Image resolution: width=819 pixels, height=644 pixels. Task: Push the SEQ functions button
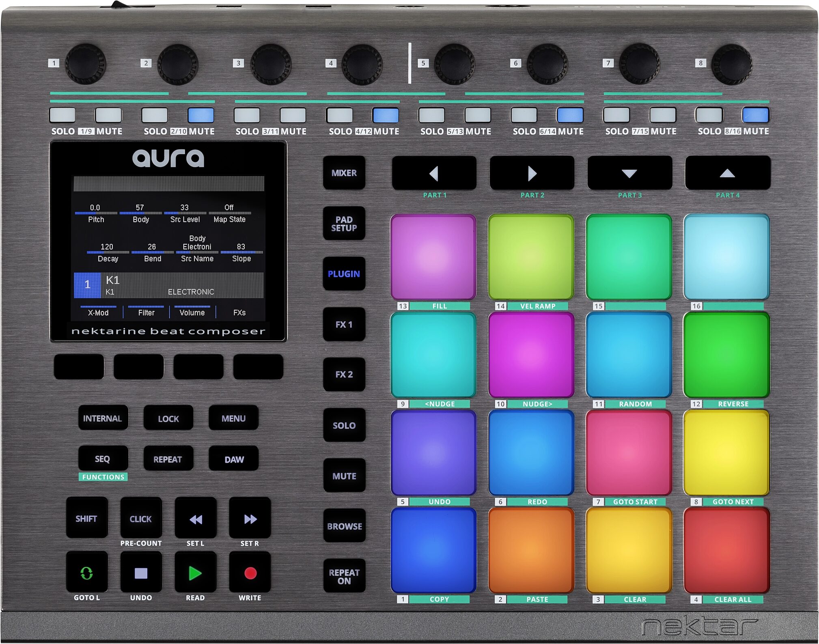103,459
